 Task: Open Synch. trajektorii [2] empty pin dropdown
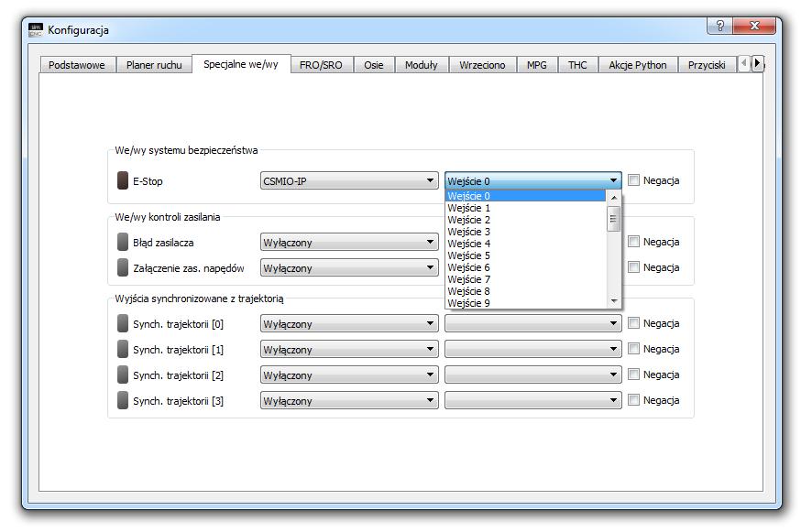point(532,375)
